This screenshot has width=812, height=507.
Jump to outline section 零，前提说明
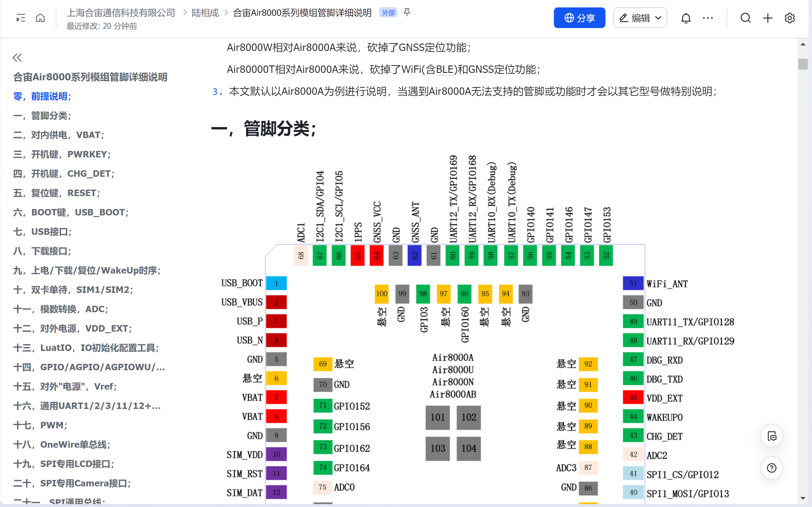(x=42, y=96)
